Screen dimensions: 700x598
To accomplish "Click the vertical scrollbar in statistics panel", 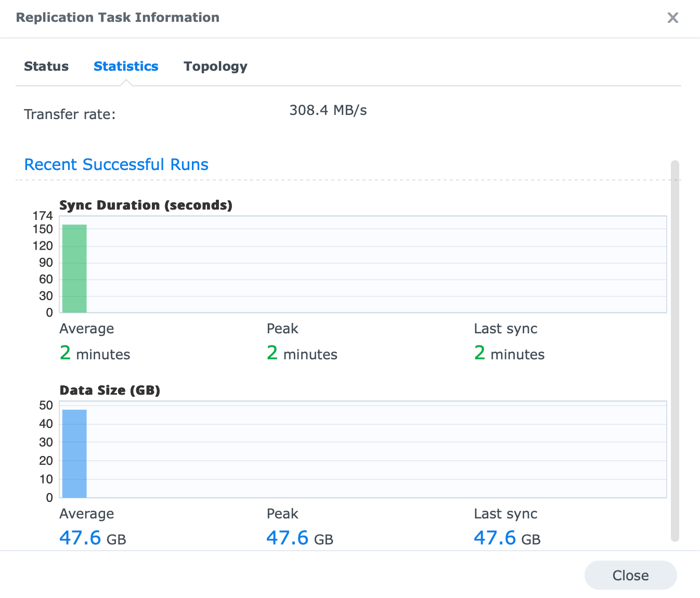I will click(675, 351).
